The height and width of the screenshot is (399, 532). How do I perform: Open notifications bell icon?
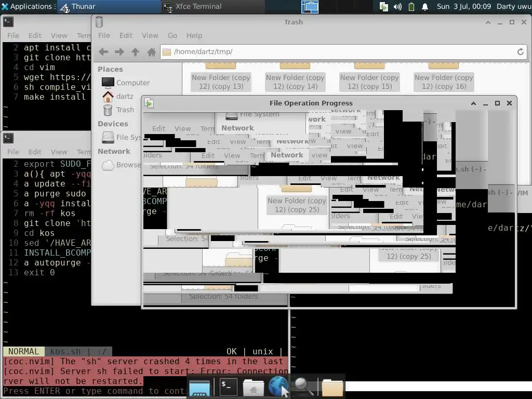[x=425, y=7]
